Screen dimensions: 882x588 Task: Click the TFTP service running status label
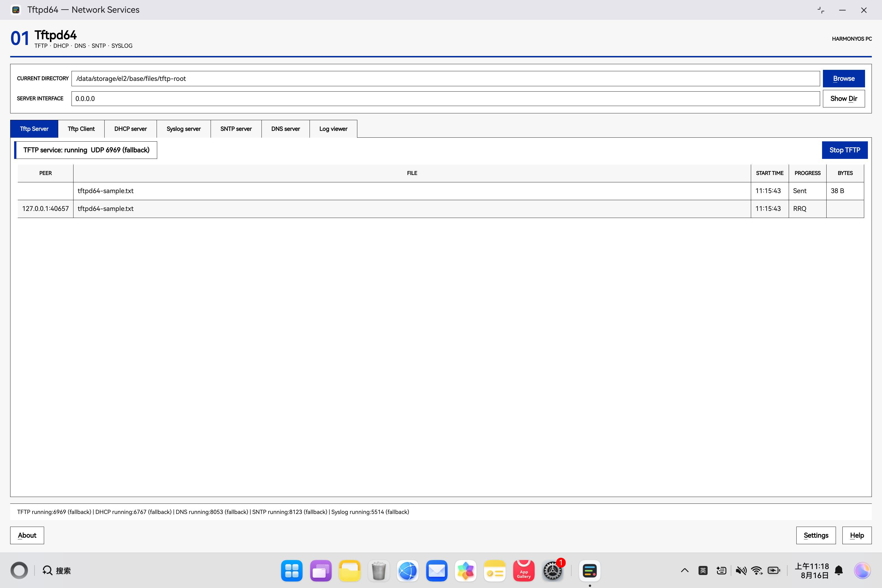pos(86,150)
